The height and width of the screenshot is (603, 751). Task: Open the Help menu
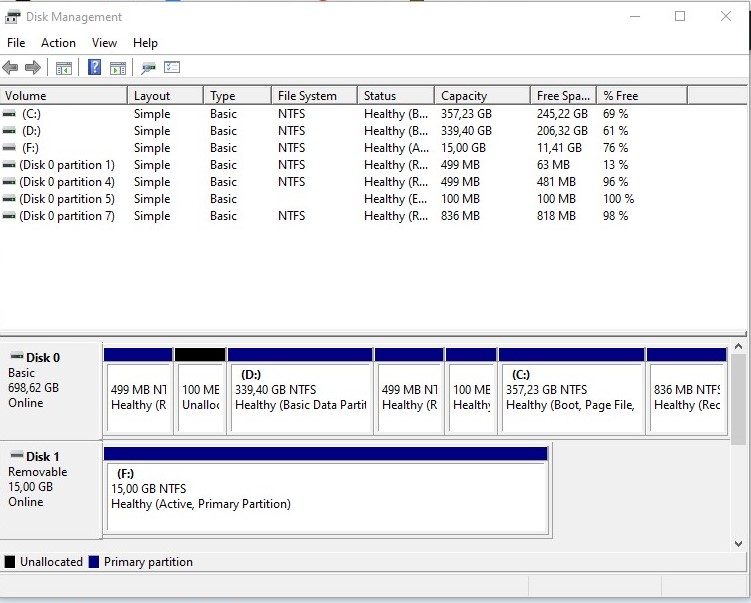[x=145, y=43]
